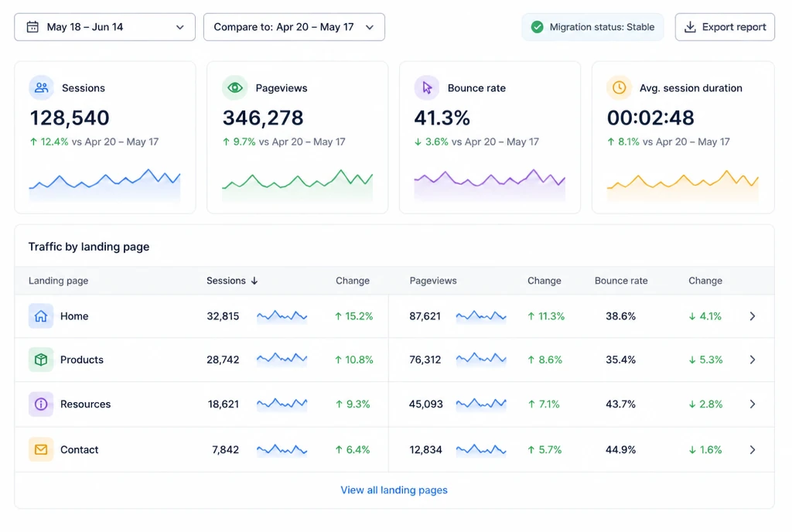Click the Export report button
The width and height of the screenshot is (792, 532).
724,27
